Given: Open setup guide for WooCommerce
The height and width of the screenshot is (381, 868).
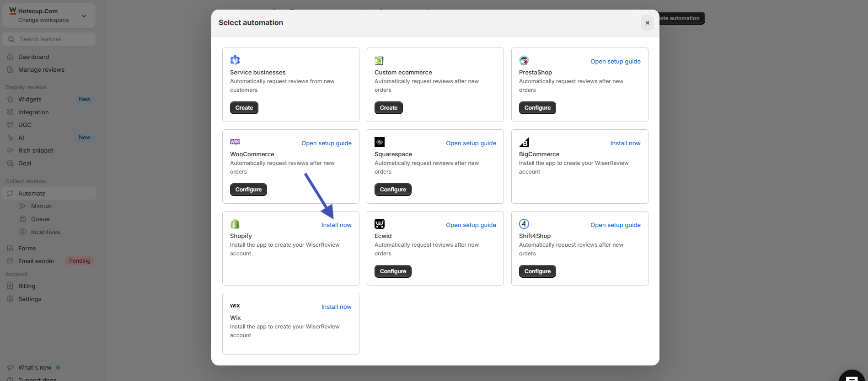Looking at the screenshot, I should coord(327,143).
